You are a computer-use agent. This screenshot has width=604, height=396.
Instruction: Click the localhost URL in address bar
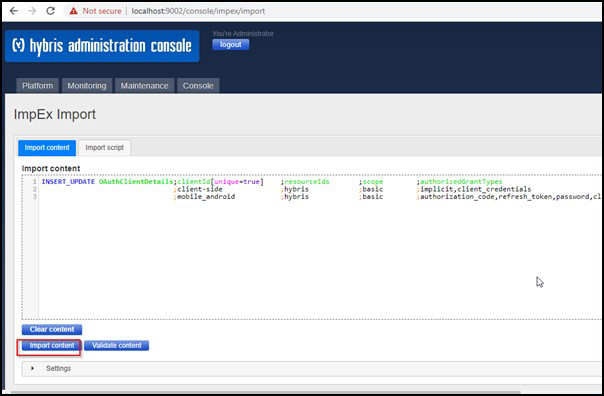coord(198,11)
